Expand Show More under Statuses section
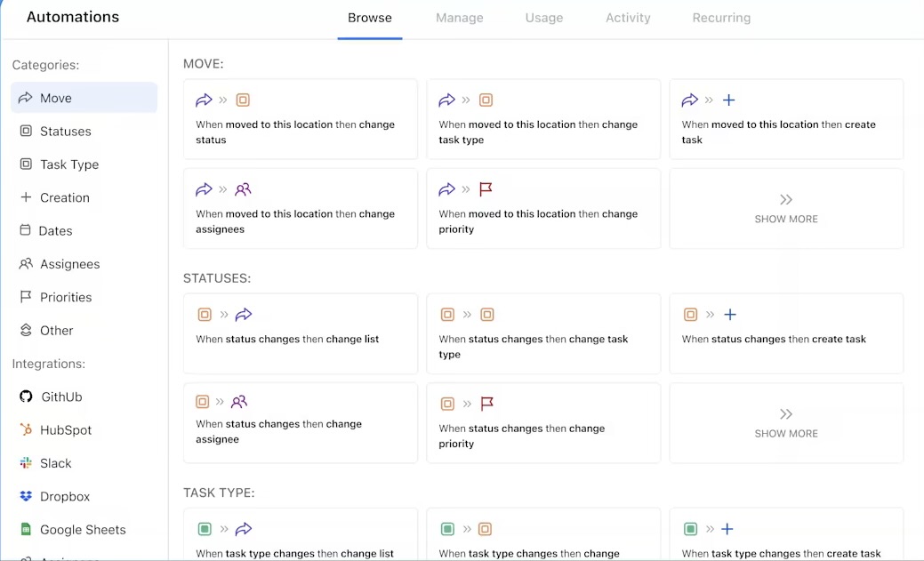924x561 pixels. 786,423
